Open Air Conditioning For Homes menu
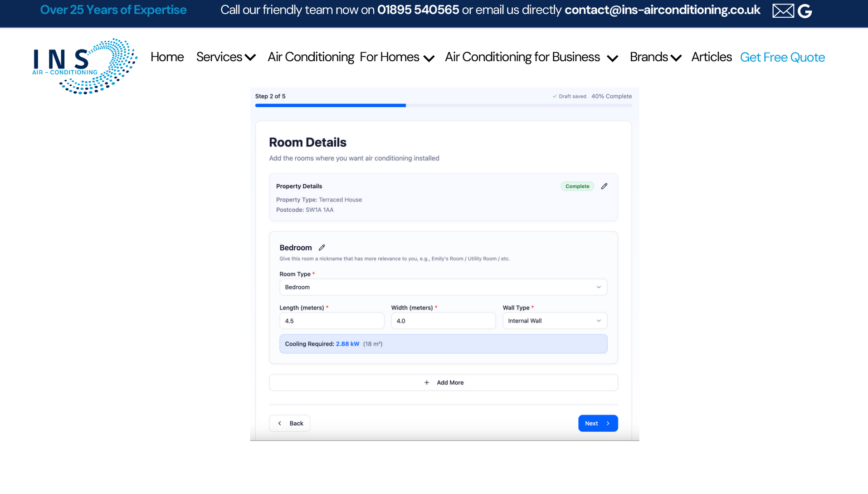Viewport: 868px width, 494px height. tap(343, 57)
